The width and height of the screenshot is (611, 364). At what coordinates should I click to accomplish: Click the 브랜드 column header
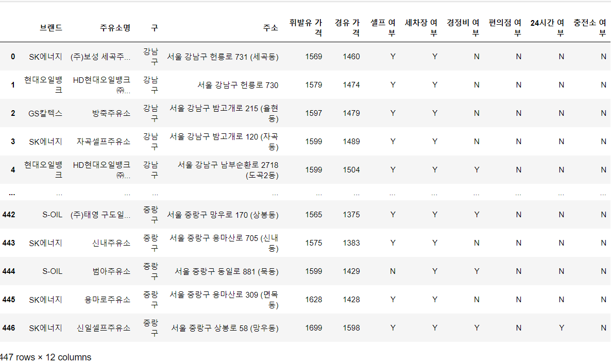coord(50,28)
